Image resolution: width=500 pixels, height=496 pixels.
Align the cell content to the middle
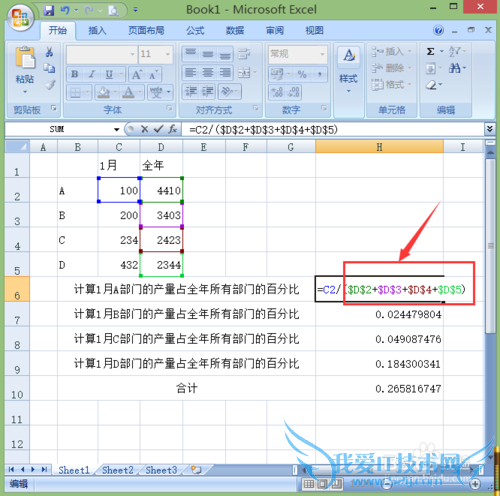tap(208, 54)
